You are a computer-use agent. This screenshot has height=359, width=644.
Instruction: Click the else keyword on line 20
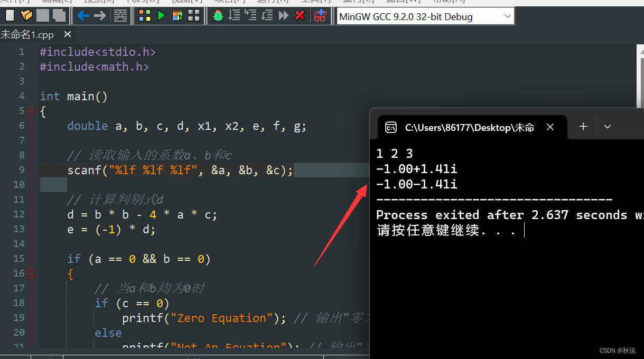click(x=108, y=333)
